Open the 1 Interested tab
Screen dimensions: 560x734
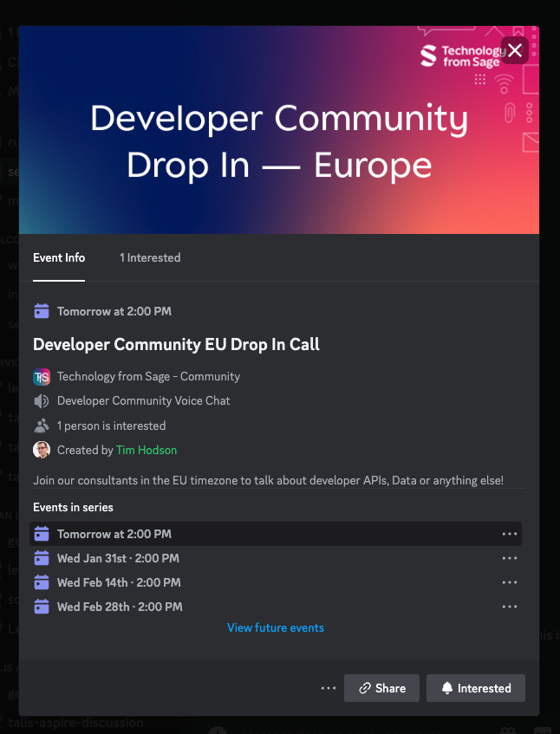tap(150, 257)
